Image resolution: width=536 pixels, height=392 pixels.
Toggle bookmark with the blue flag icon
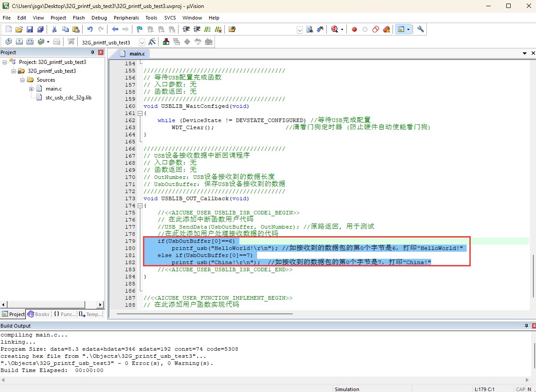point(139,29)
